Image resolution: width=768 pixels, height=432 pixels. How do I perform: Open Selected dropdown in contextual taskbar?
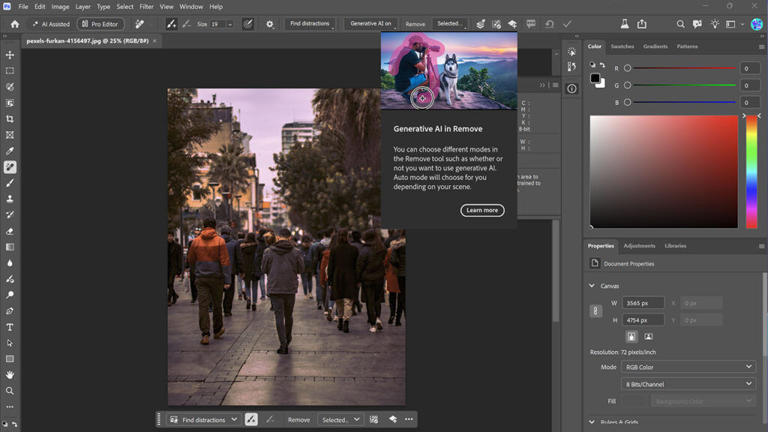point(340,420)
